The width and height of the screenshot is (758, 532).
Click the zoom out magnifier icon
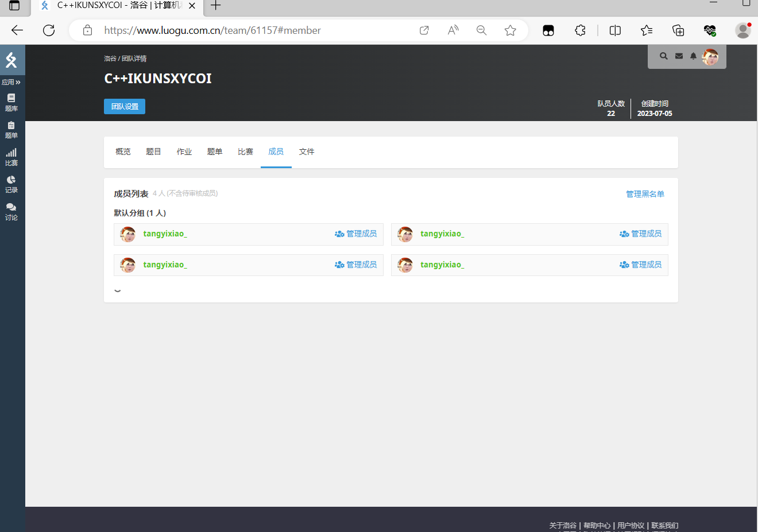pyautogui.click(x=481, y=30)
